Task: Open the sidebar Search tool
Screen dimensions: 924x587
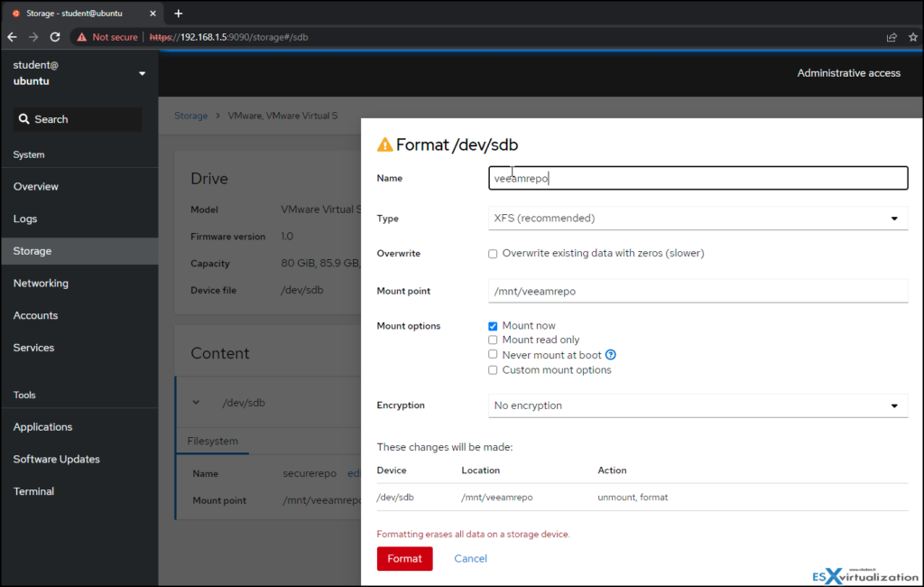Action: tap(77, 119)
